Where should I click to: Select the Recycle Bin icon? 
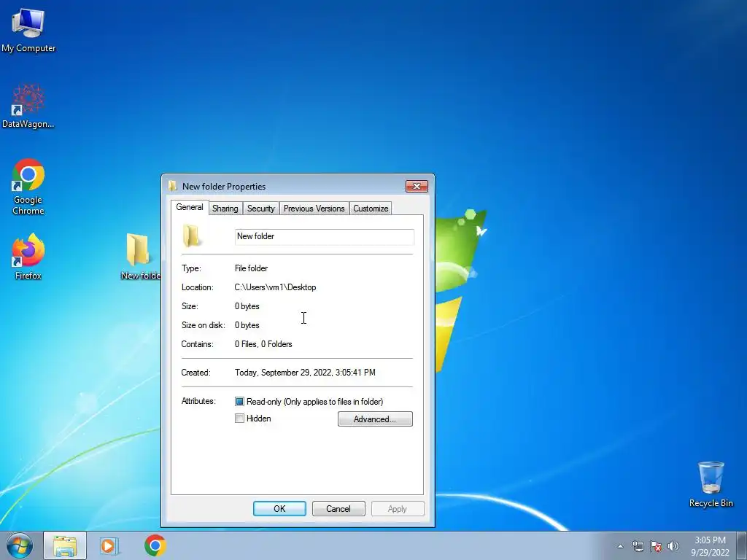pos(711,484)
